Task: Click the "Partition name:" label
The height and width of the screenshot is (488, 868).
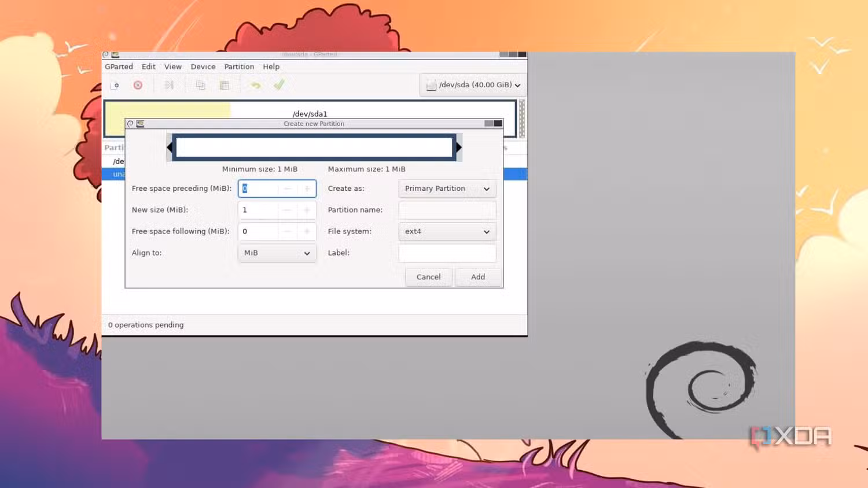Action: point(355,210)
